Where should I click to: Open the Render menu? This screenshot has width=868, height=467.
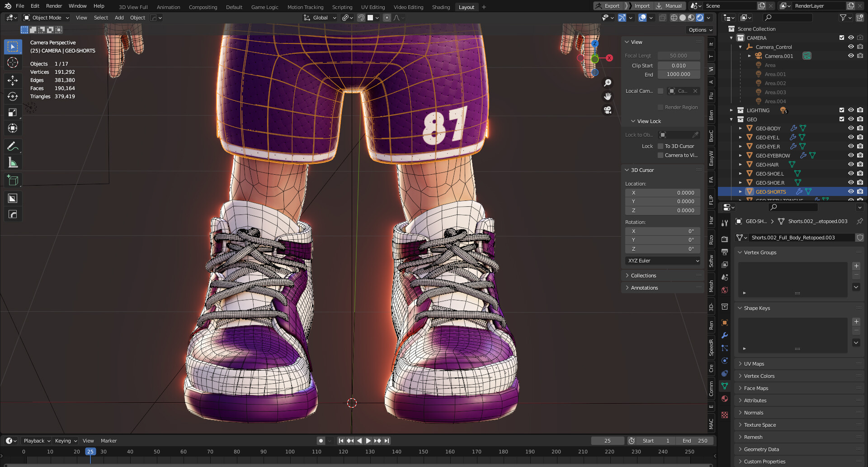point(54,6)
